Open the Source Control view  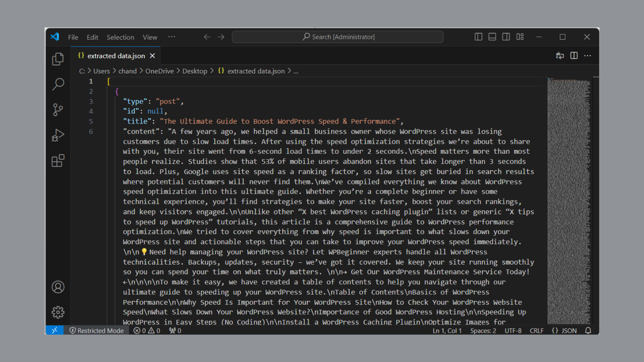tap(58, 110)
